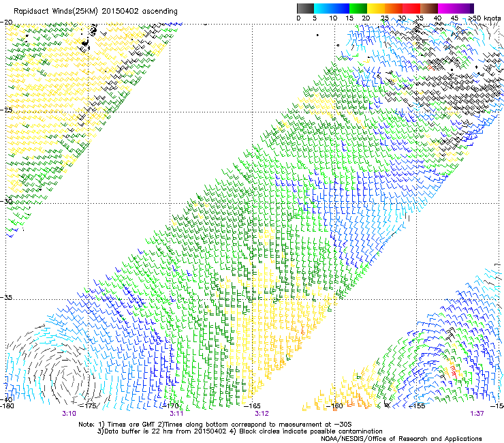Click the red 30-35 knots legend swatch
Image resolution: width=504 pixels, height=443 pixels.
(x=411, y=8)
